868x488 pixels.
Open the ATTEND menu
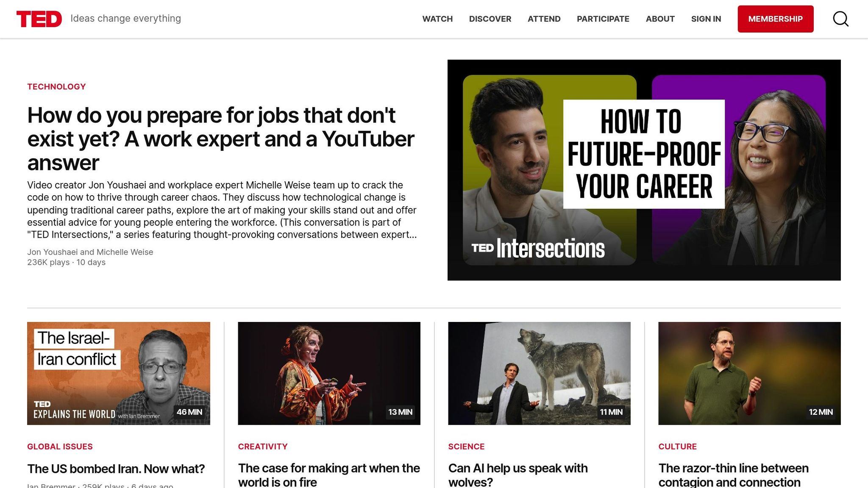[x=544, y=19]
